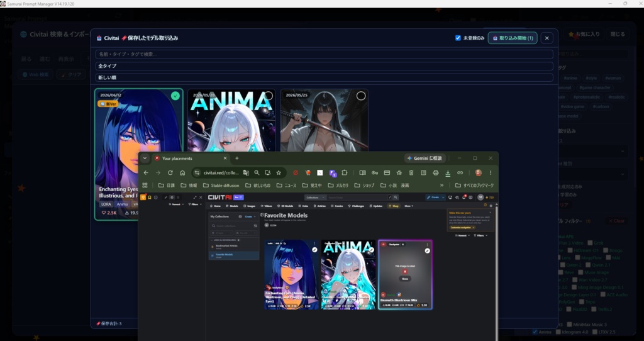Click the Gemini に相談 button
Image resolution: width=644 pixels, height=341 pixels.
coord(425,158)
